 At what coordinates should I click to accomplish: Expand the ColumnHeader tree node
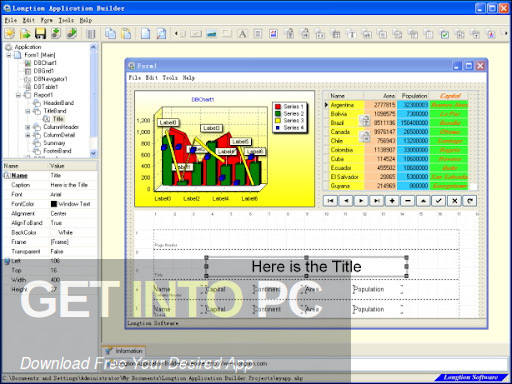(x=28, y=127)
